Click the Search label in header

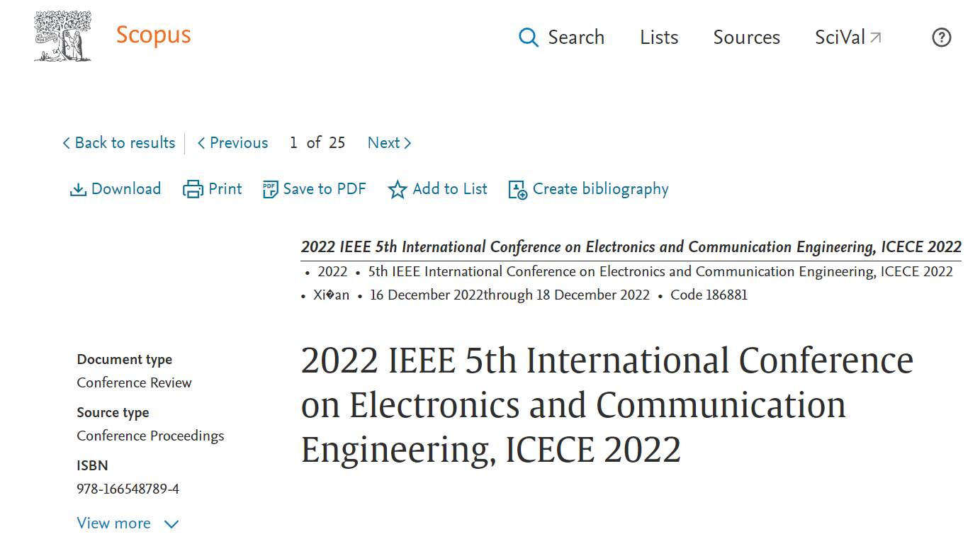[x=576, y=38]
